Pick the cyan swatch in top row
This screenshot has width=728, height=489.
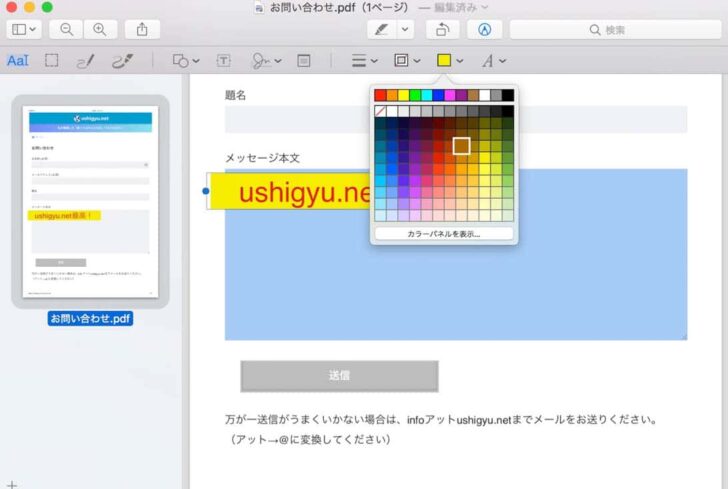pyautogui.click(x=427, y=95)
